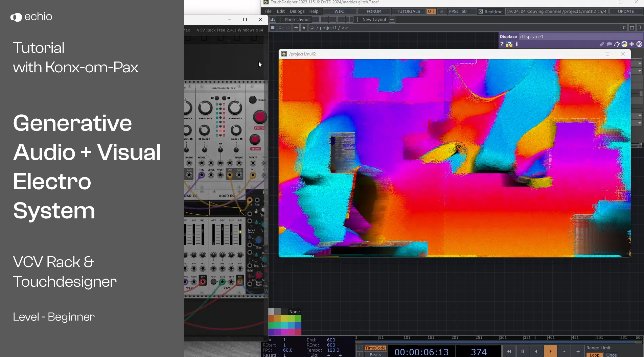Viewport: 644px width, 357px height.
Task: Open the Python help icon on Displace parameters
Action: [509, 44]
